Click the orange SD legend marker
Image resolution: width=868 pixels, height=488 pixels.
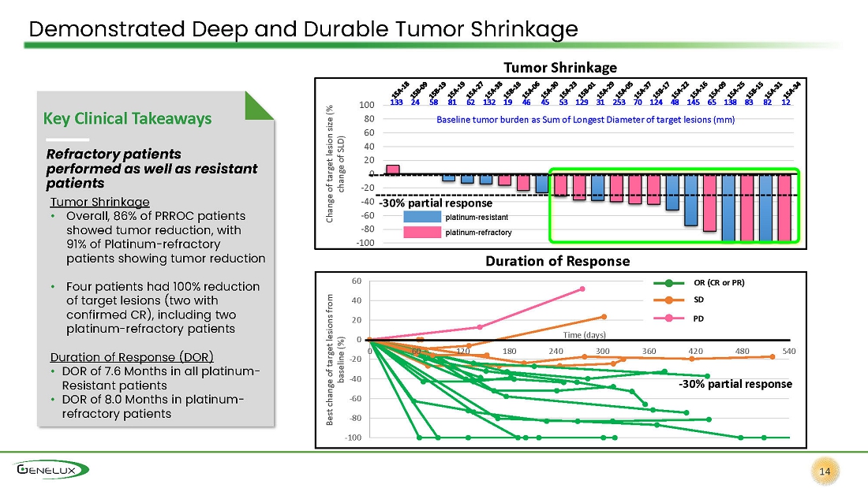[668, 300]
